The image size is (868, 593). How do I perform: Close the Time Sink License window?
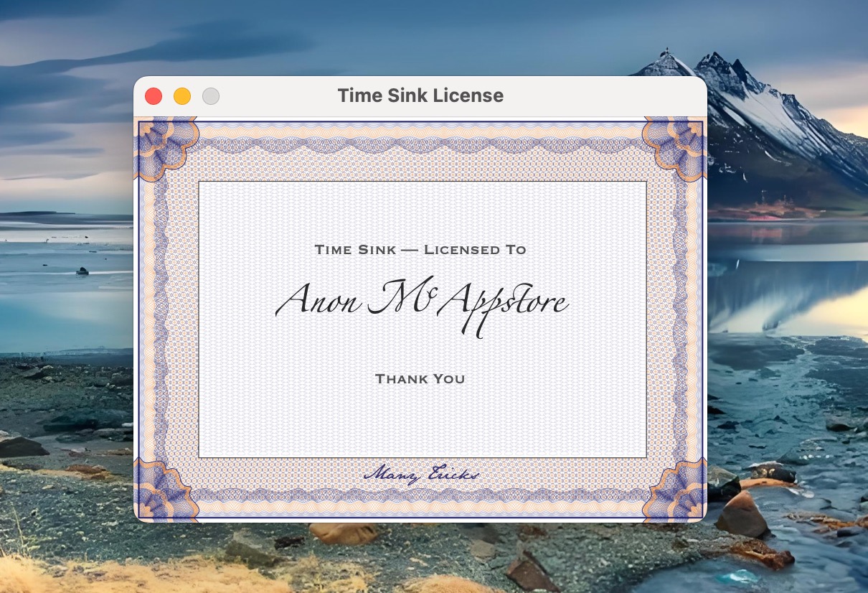pyautogui.click(x=154, y=96)
